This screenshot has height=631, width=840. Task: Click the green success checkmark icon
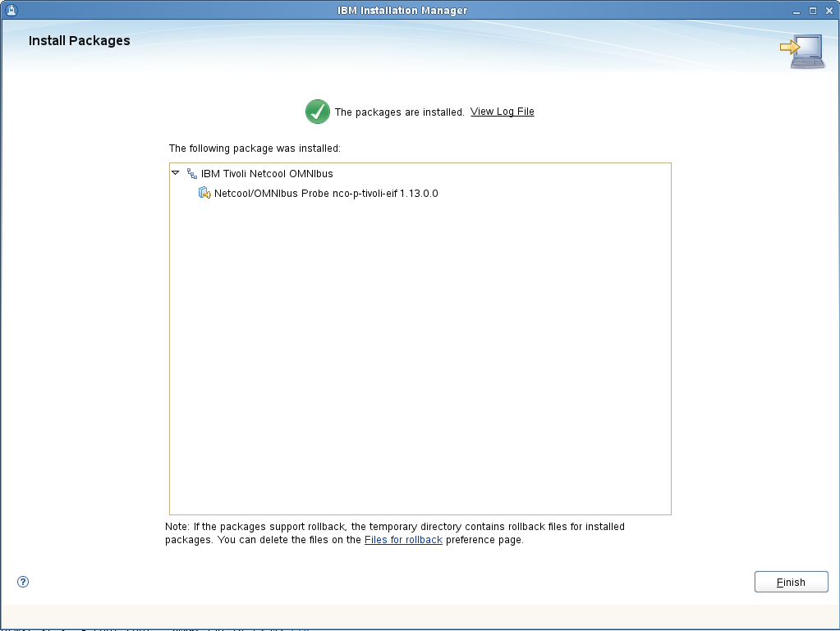coord(318,112)
